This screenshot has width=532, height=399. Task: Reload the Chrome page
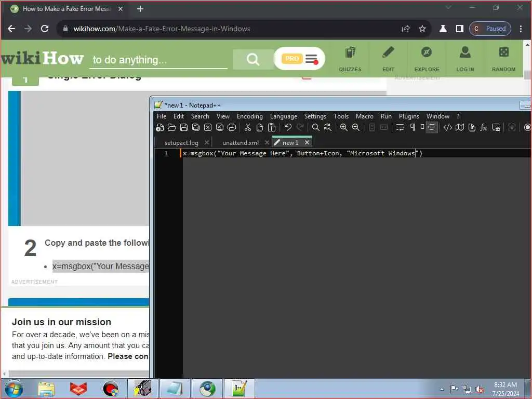45,29
